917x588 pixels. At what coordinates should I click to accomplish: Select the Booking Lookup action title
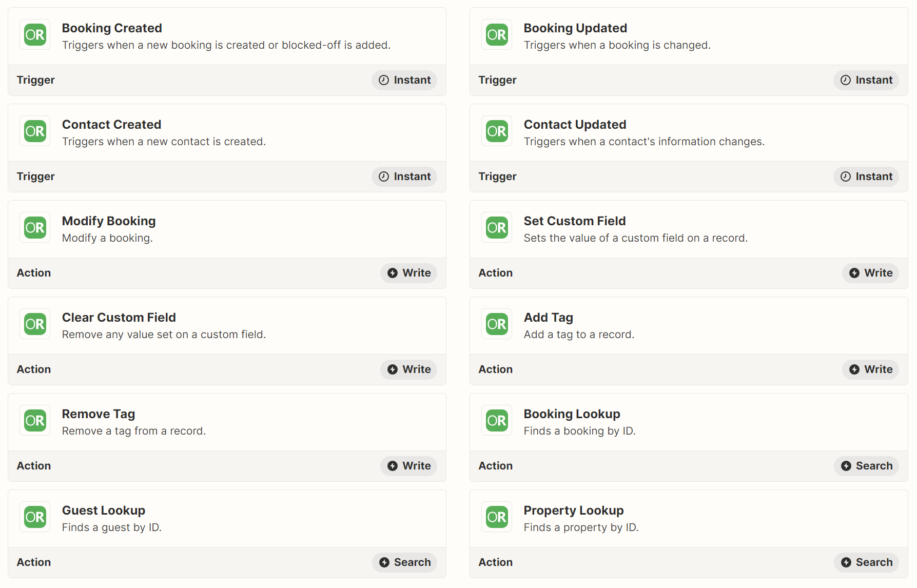click(x=572, y=414)
